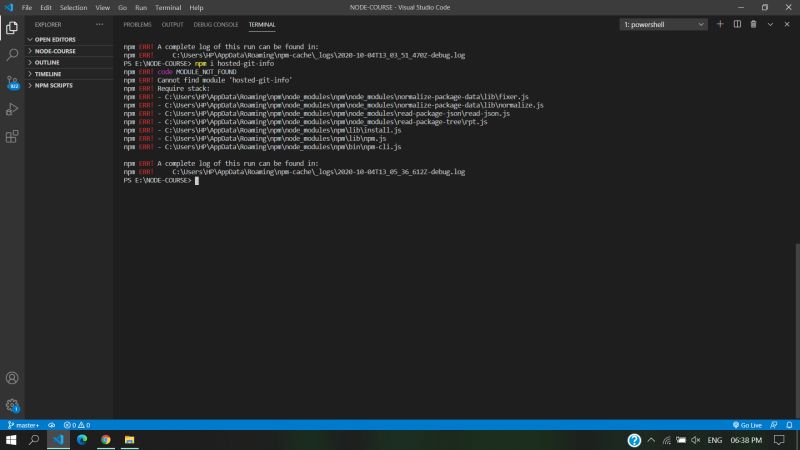Open the Selection menu
The width and height of the screenshot is (800, 450).
pos(73,8)
